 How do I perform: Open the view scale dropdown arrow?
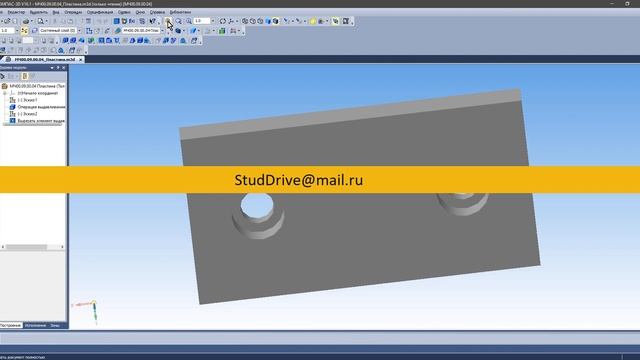(x=213, y=21)
